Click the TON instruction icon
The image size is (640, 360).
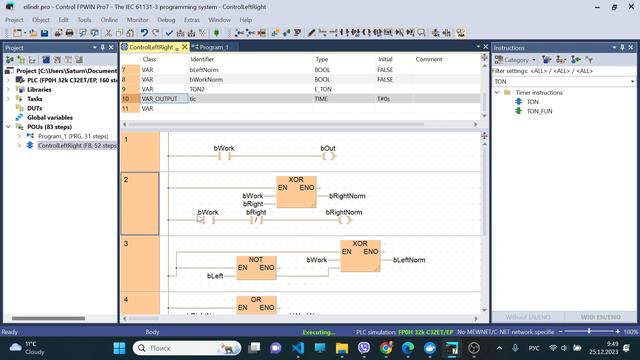click(519, 102)
